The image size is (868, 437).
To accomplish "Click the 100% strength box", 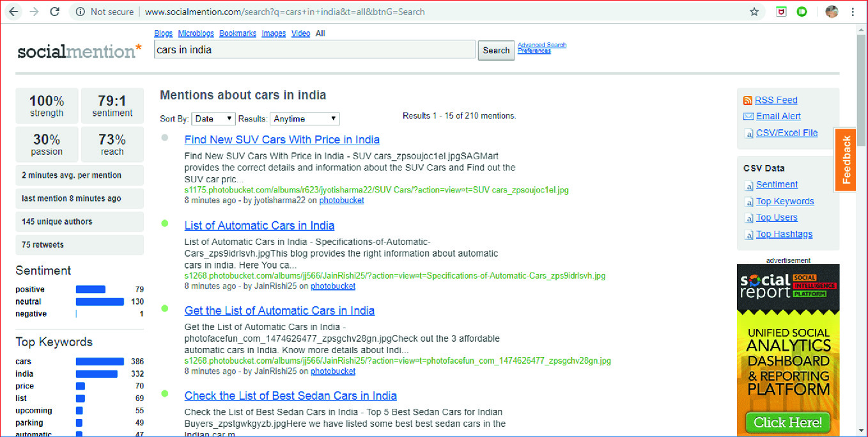I will (47, 106).
